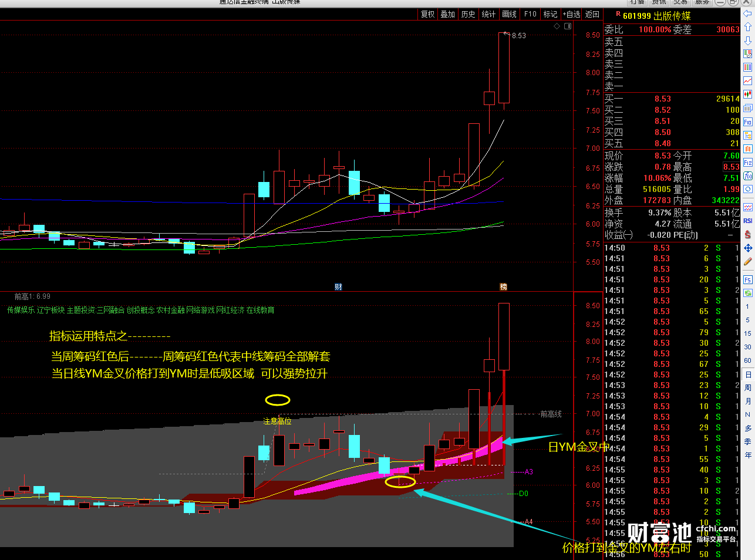Screen dimensions: 755x560
Task: Click the 买四 bid row at 8.50
Action: (672, 132)
